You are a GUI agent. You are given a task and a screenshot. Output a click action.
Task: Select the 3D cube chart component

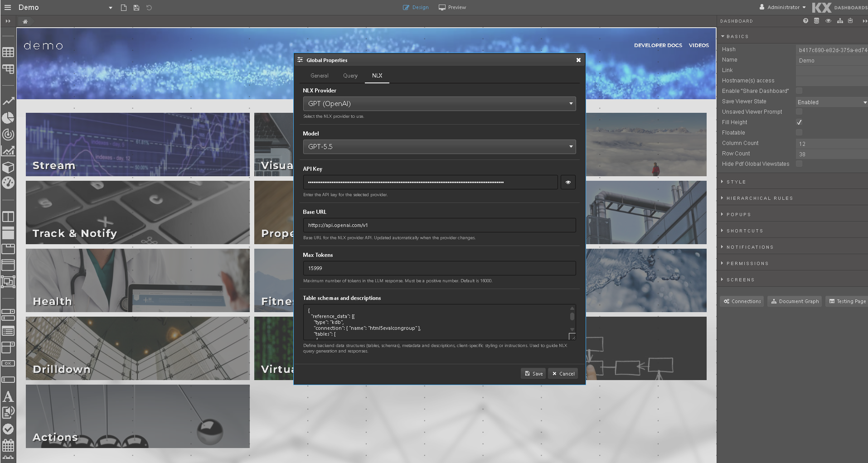pos(8,167)
